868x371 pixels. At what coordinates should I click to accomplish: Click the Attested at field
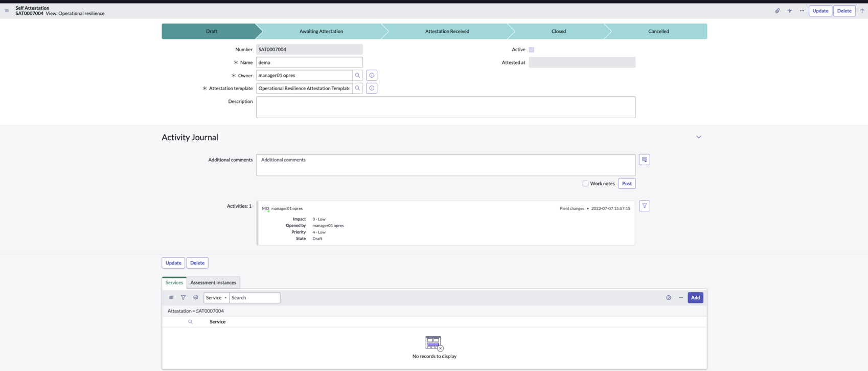click(x=582, y=62)
